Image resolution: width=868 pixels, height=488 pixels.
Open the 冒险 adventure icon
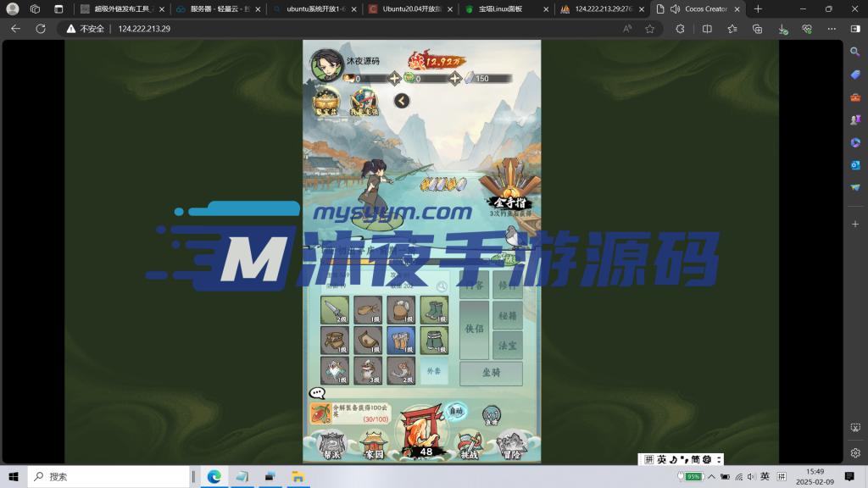(x=511, y=443)
